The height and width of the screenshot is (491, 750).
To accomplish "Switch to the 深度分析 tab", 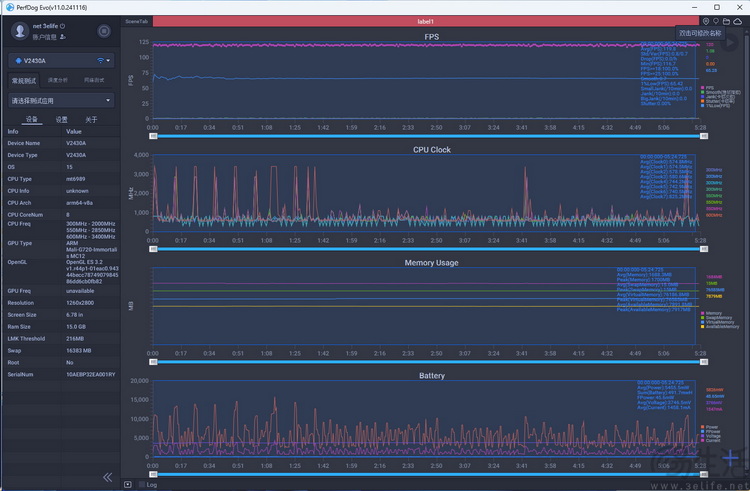I will click(58, 80).
